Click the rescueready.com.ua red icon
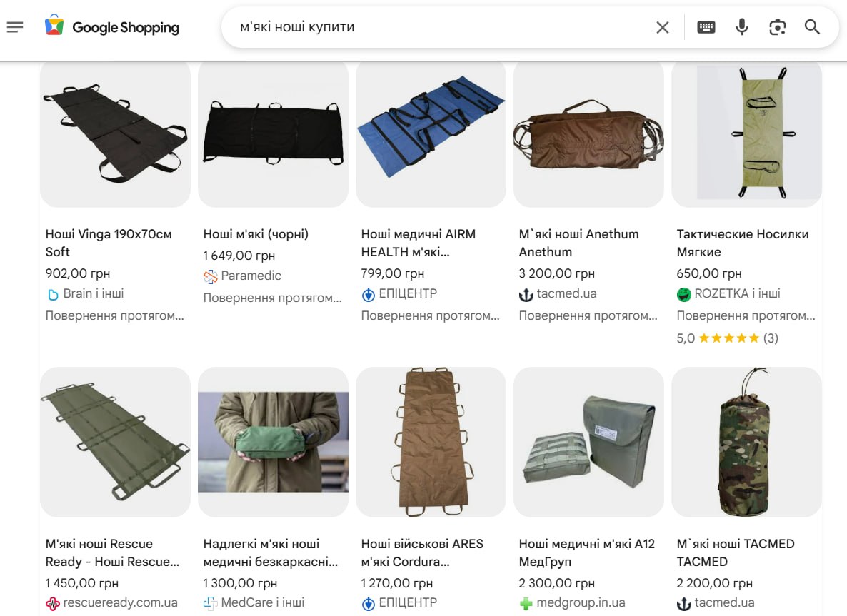This screenshot has width=847, height=616. click(52, 604)
